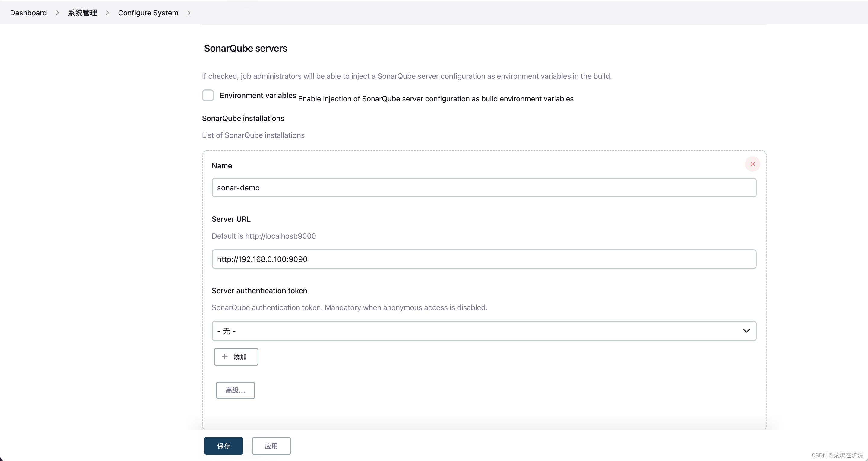Screen dimensions: 868x461
Task: Click the chevron after Configure System breadcrumb
Action: 189,13
